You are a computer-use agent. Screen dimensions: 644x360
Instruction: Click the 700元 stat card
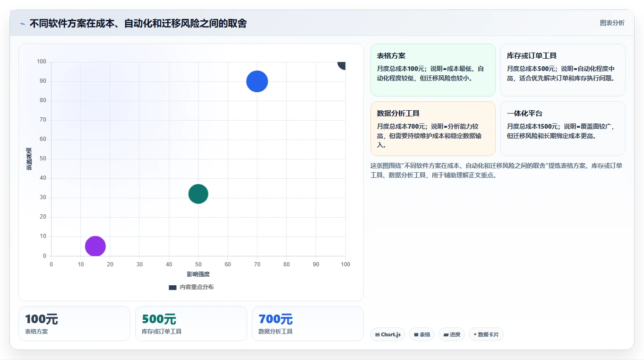(x=308, y=324)
